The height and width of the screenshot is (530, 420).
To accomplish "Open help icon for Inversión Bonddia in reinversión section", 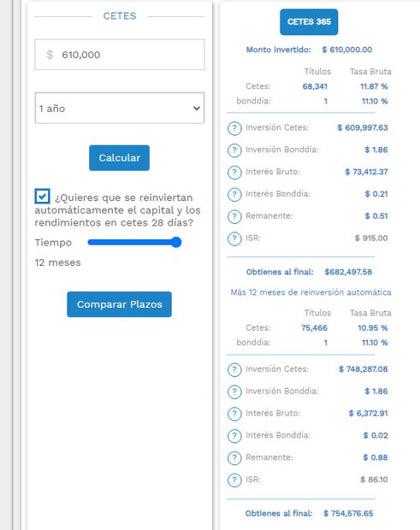I will pos(234,392).
